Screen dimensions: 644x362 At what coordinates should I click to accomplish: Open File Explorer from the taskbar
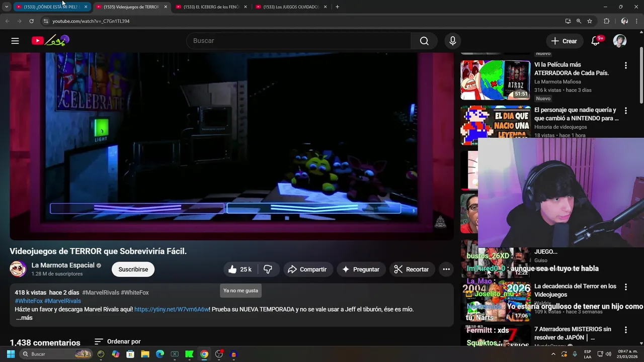coord(145,354)
